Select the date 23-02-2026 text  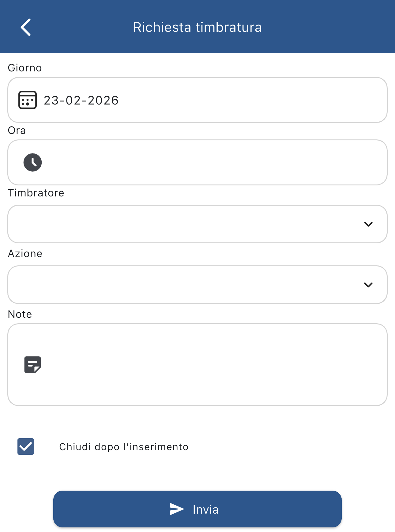pyautogui.click(x=81, y=100)
